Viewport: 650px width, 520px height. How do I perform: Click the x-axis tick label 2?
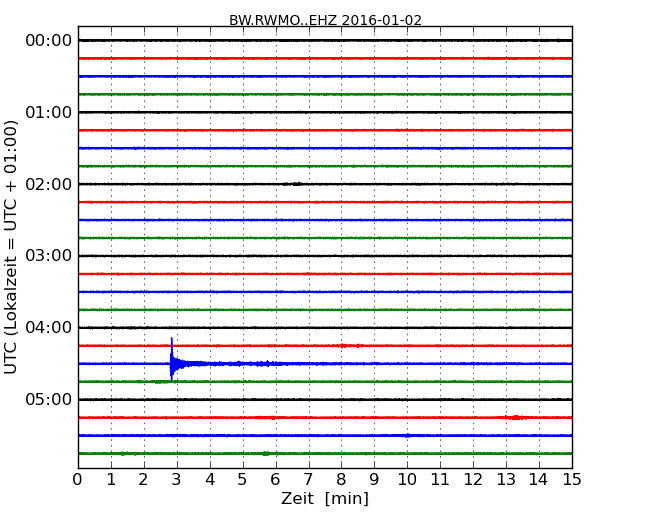[143, 480]
